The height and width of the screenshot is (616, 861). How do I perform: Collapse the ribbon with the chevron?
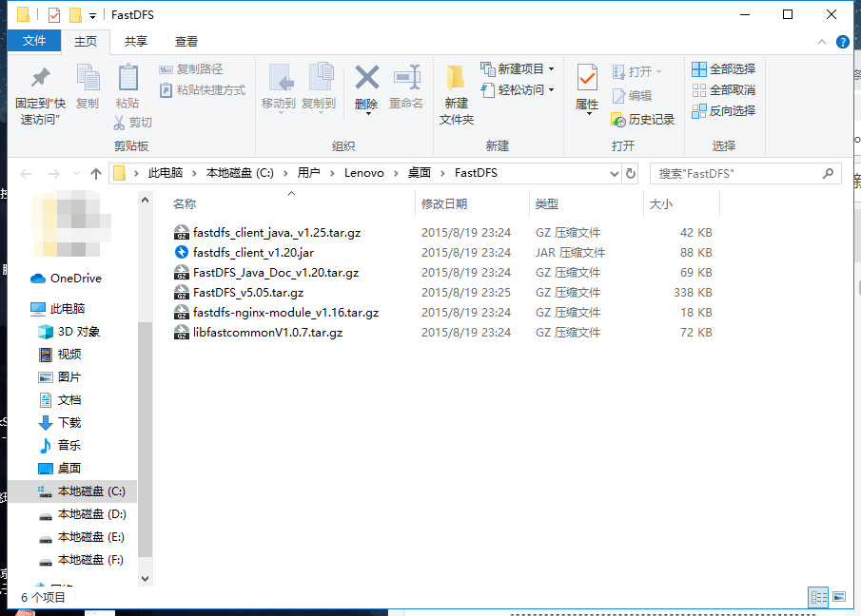point(821,42)
